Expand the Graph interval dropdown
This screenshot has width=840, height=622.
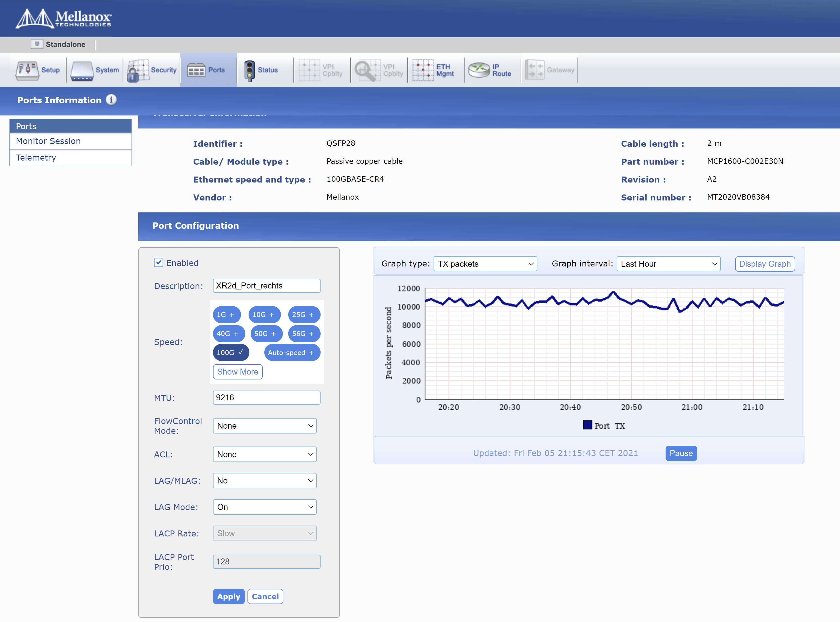[668, 264]
